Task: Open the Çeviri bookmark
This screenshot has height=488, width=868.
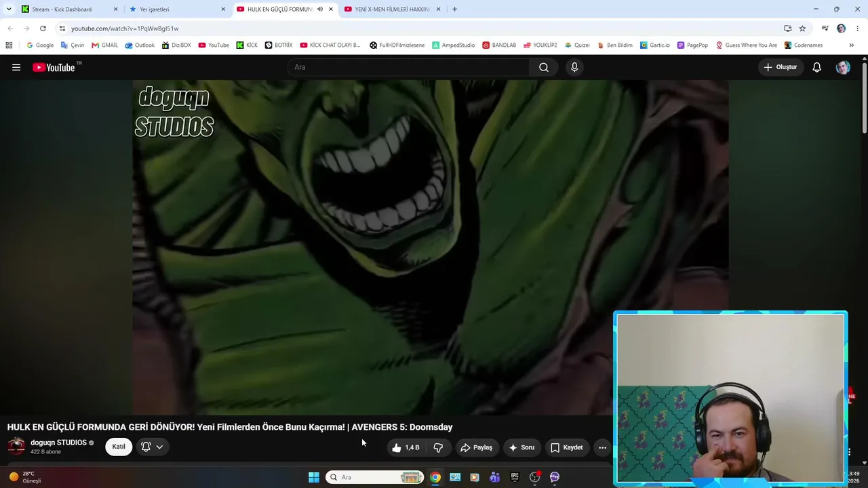Action: click(x=73, y=45)
